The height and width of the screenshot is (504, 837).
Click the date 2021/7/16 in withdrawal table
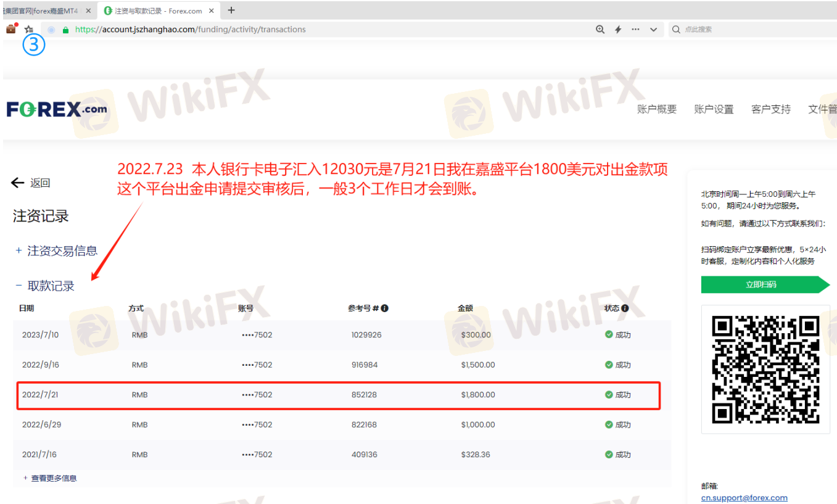point(39,455)
